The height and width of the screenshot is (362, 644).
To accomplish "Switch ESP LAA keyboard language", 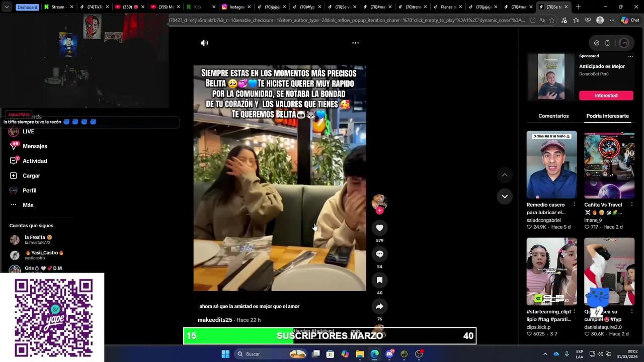I will (580, 354).
